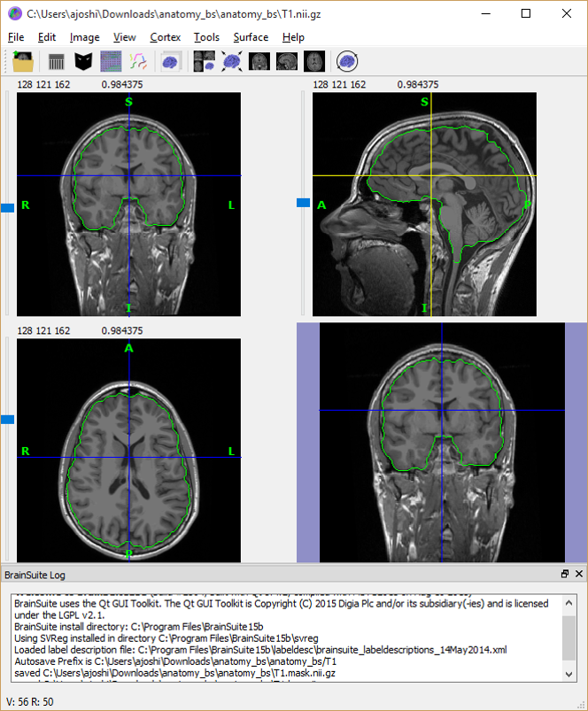Image resolution: width=588 pixels, height=711 pixels.
Task: Click the axial view slice slider handle
Action: click(x=8, y=420)
